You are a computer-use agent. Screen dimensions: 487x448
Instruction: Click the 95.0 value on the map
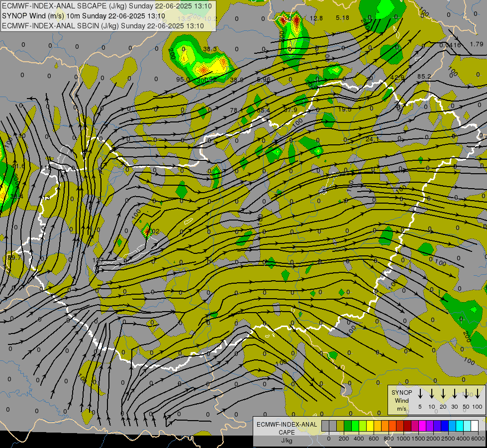point(183,79)
